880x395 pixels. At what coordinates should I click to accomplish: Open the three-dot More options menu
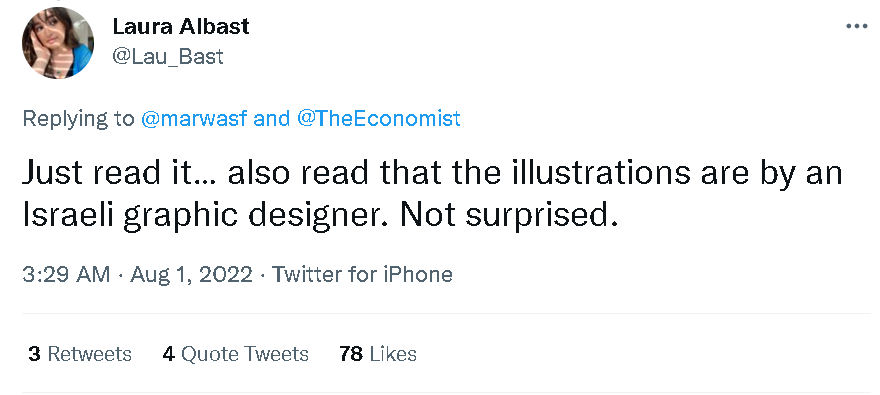[x=856, y=26]
